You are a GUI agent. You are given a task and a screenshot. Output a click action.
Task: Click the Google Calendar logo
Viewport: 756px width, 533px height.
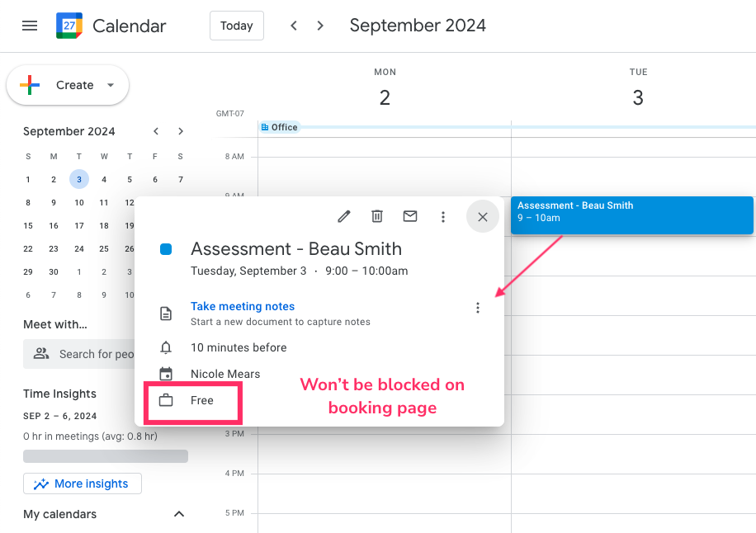[69, 26]
